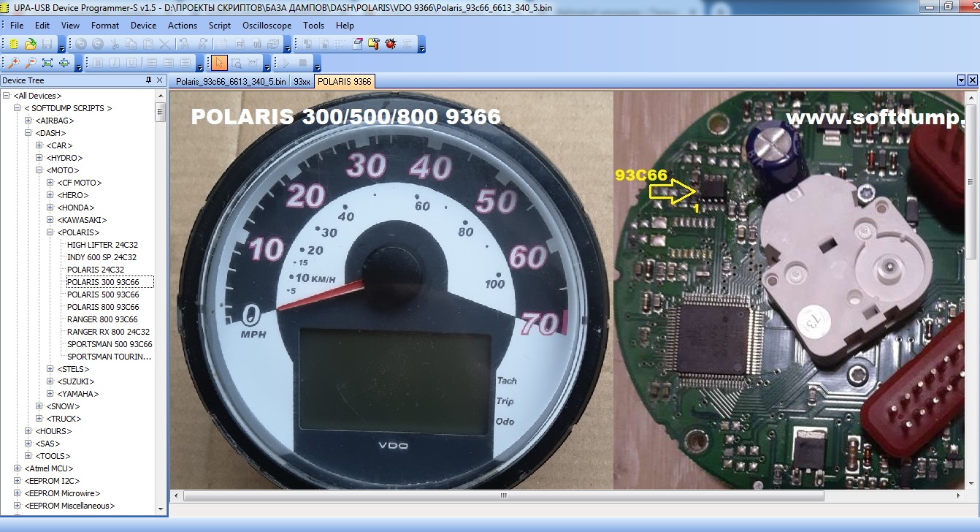This screenshot has height=532, width=980.
Task: Collapse the <DASH> tree node
Action: pyautogui.click(x=28, y=133)
